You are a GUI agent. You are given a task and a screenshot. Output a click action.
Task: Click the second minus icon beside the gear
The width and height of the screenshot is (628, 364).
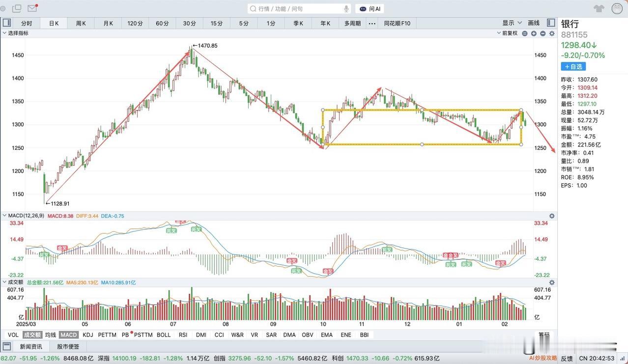point(542,33)
